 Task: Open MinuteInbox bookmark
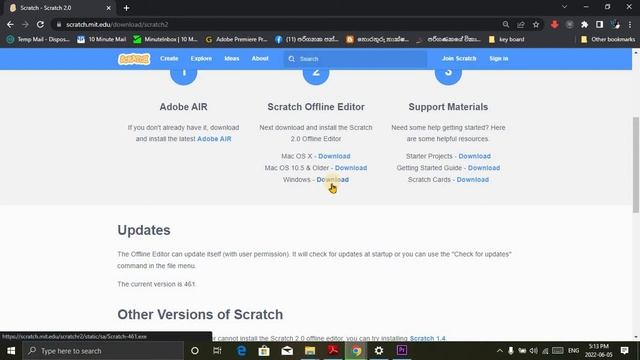click(165, 39)
